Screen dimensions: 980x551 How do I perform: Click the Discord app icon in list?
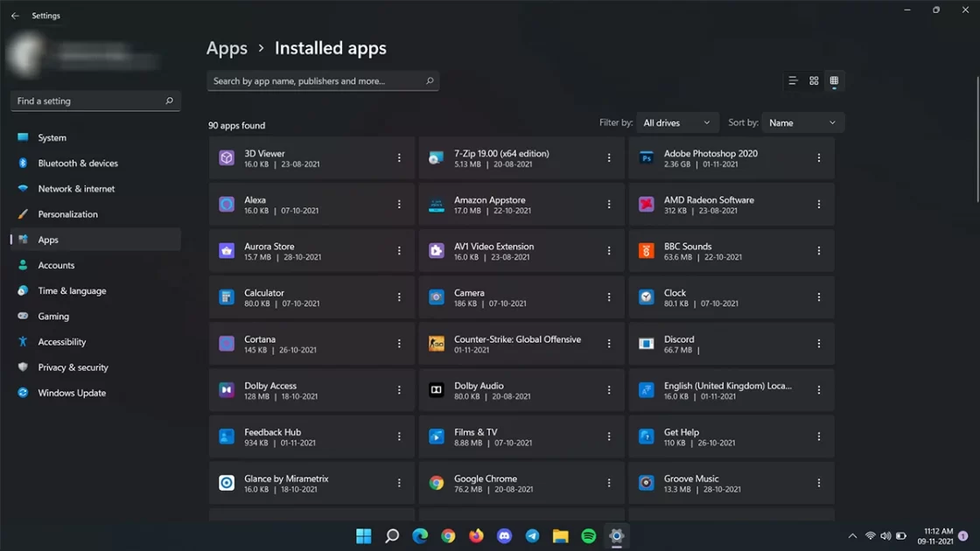click(646, 344)
